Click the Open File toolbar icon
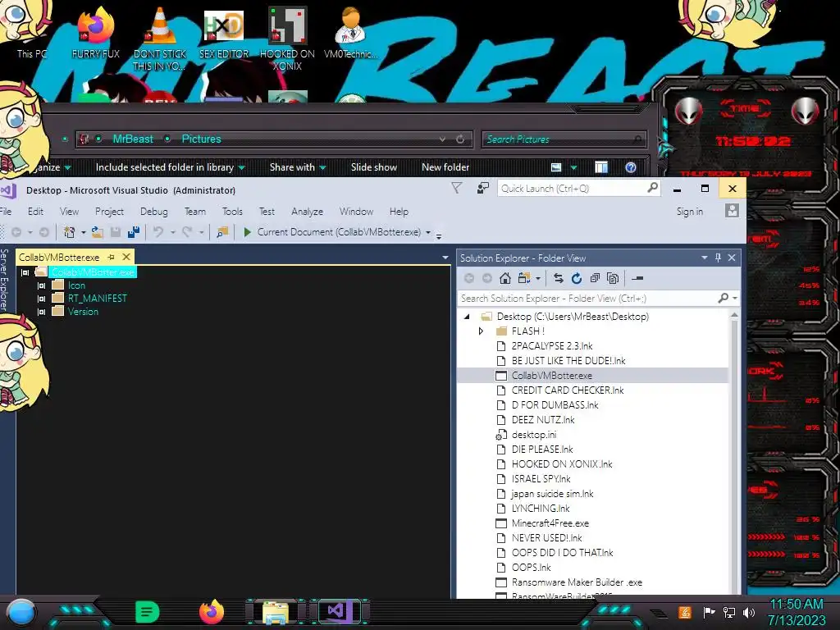Image resolution: width=840 pixels, height=630 pixels. click(97, 232)
